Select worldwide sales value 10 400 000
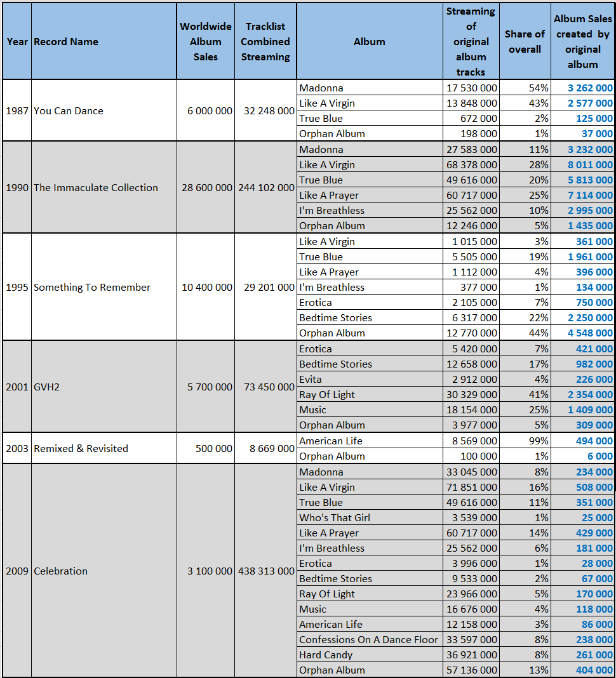Image resolution: width=616 pixels, height=678 pixels. (207, 287)
